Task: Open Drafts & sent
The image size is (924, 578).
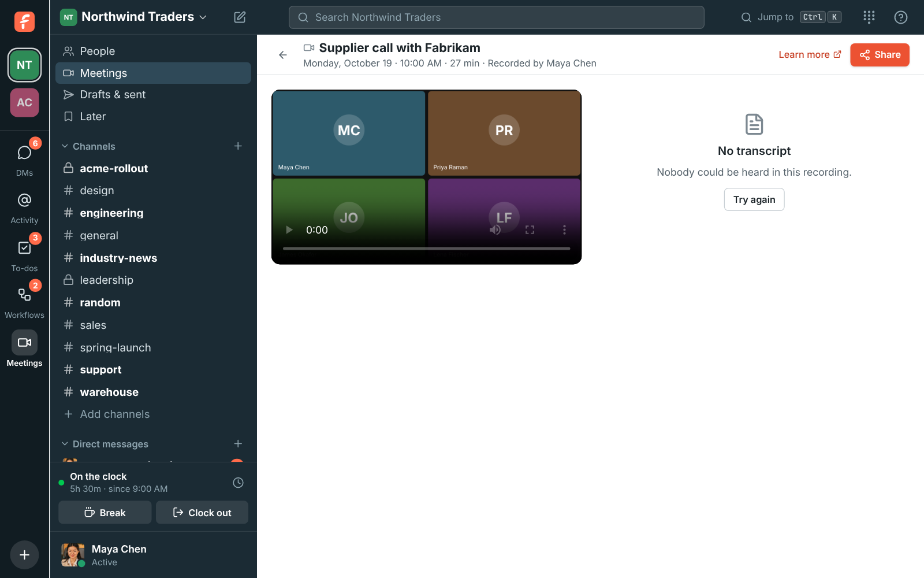Action: pyautogui.click(x=153, y=94)
